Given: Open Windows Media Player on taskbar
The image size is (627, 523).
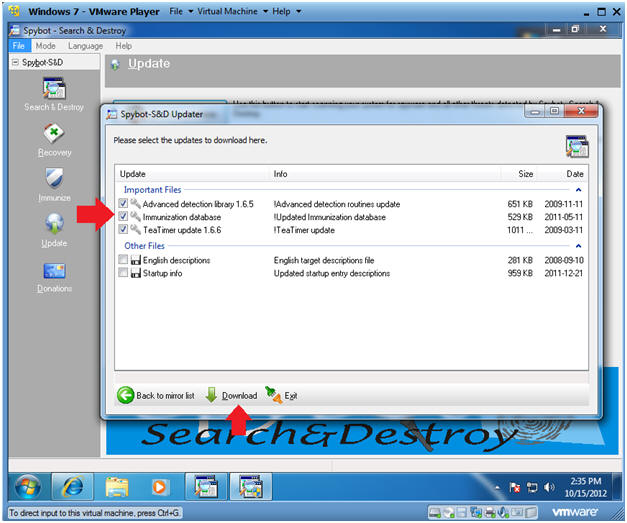Looking at the screenshot, I should tap(159, 487).
